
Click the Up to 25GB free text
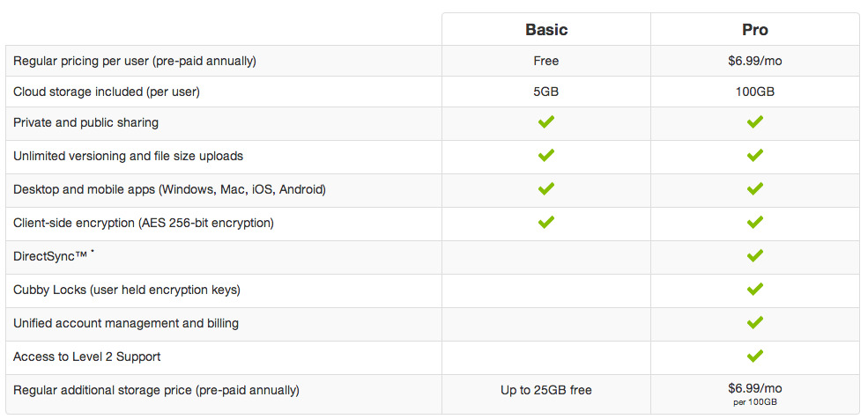pyautogui.click(x=546, y=390)
